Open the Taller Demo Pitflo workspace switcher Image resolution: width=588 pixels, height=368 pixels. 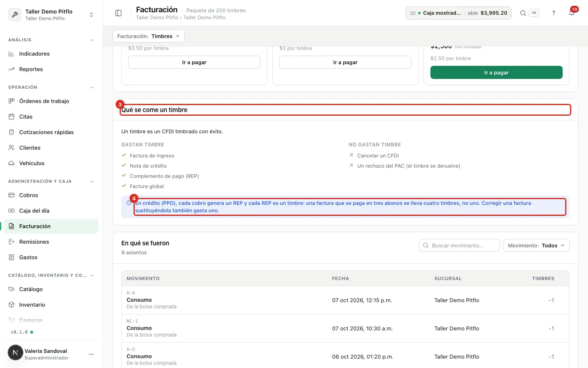[51, 15]
